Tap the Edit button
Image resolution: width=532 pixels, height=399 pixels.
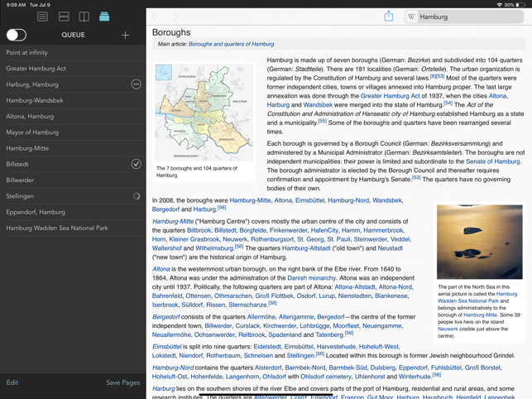pos(12,382)
